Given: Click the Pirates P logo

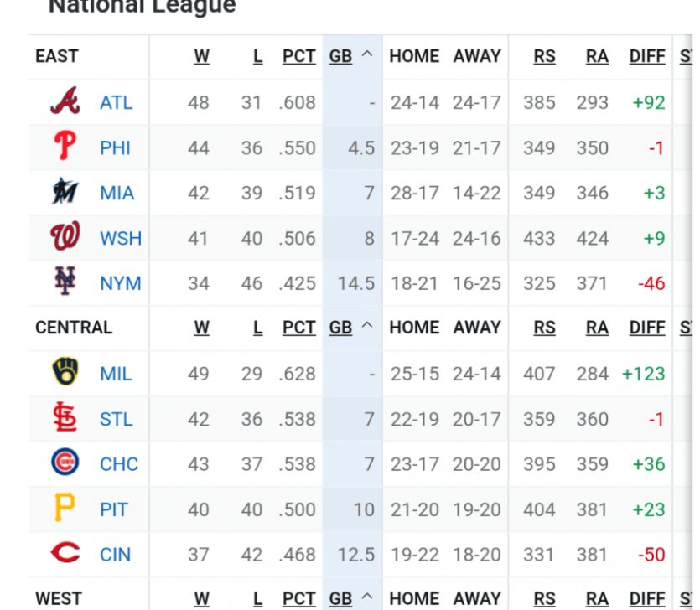Looking at the screenshot, I should 65,508.
